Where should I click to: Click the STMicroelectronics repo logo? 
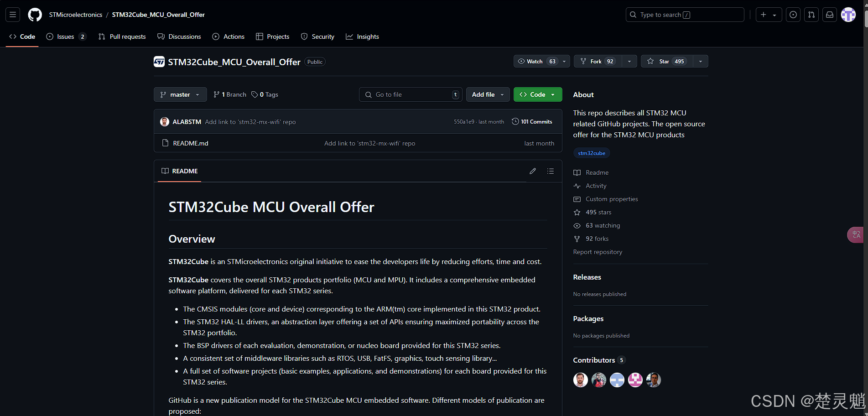159,62
